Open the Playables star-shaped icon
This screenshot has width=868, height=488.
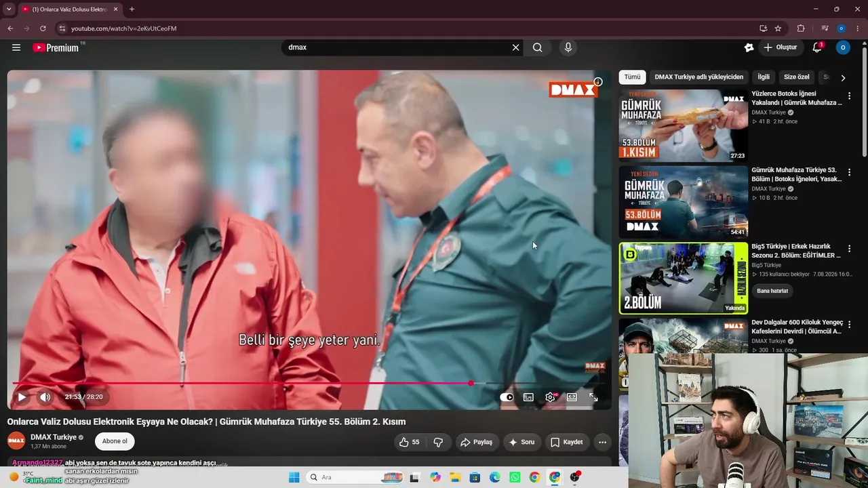(749, 47)
